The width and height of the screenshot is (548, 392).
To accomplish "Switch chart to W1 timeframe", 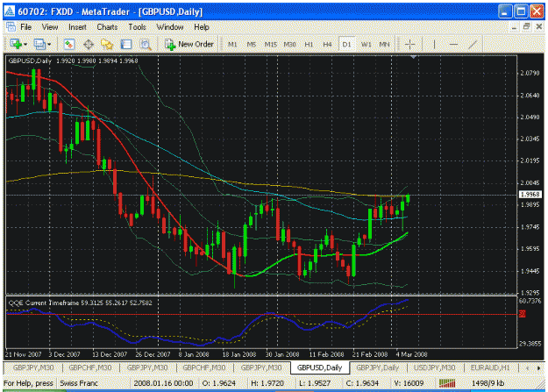I will point(366,45).
